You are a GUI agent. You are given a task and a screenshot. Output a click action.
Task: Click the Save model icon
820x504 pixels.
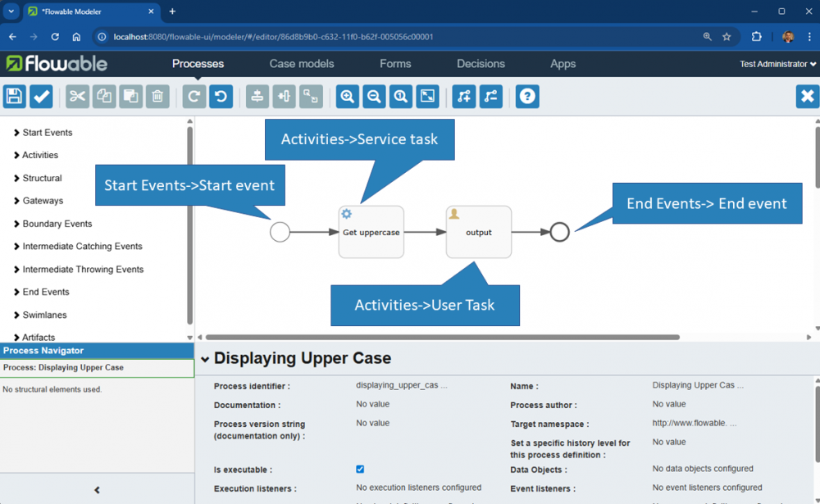15,97
